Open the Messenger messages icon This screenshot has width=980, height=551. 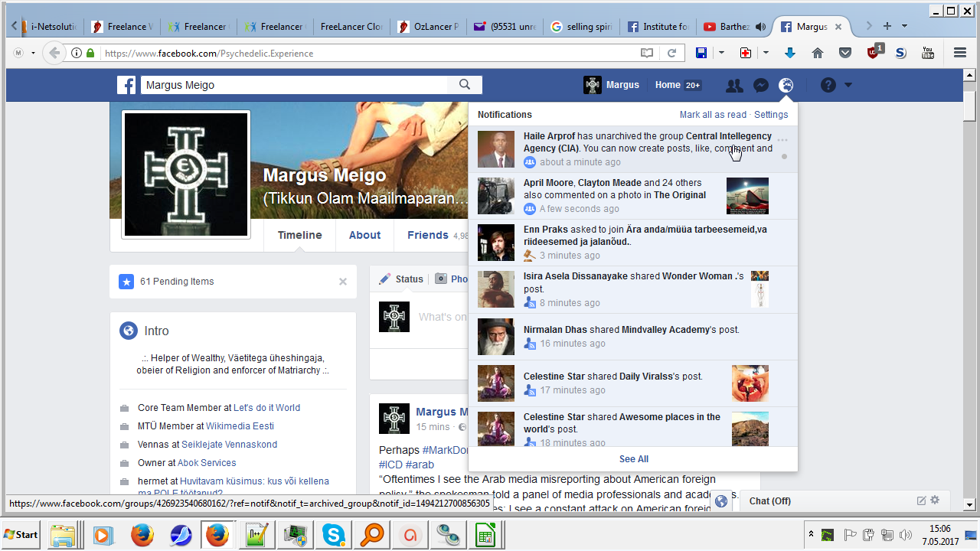(760, 86)
